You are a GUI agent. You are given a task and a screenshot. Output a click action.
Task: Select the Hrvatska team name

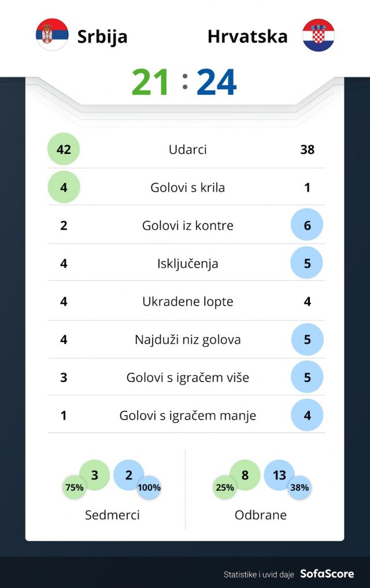coord(247,36)
